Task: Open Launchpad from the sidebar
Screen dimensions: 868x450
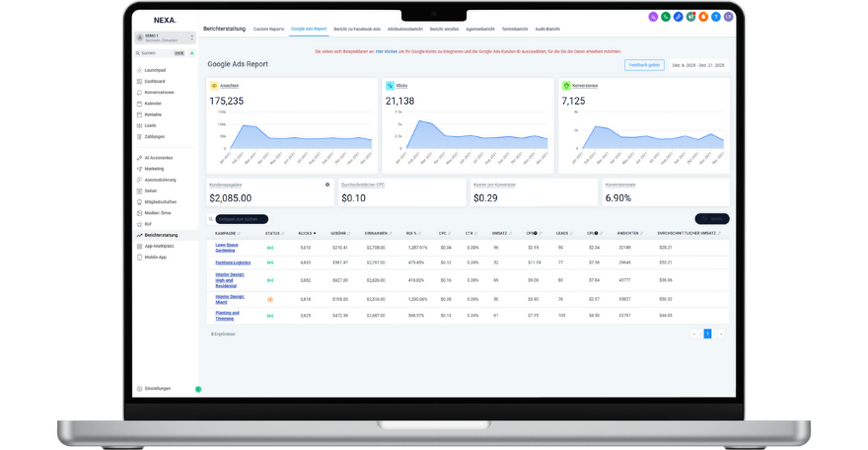Action: coord(155,70)
